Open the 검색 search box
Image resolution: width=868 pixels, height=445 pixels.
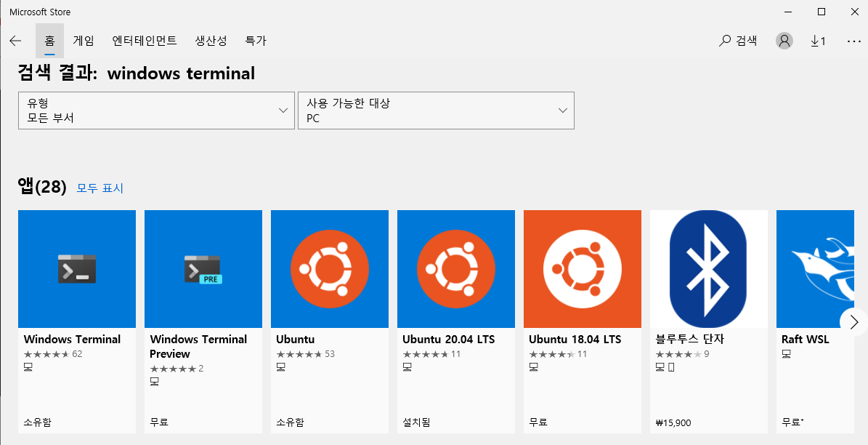click(738, 41)
